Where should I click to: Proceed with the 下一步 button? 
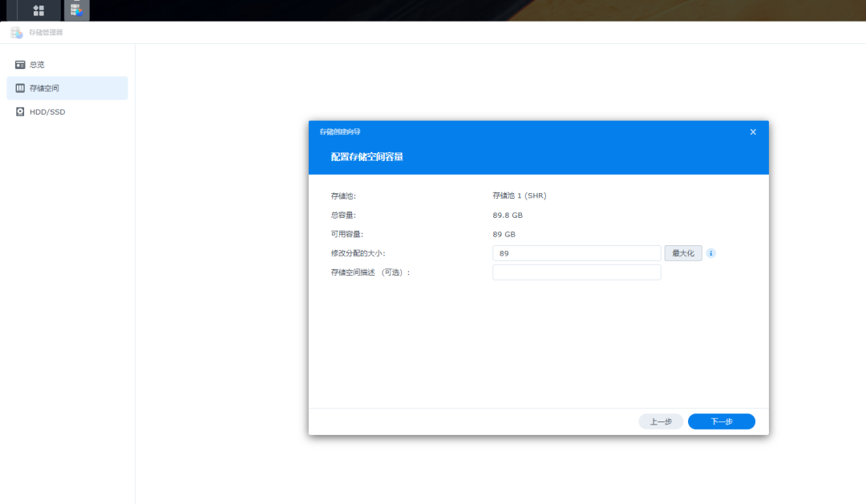click(x=722, y=421)
